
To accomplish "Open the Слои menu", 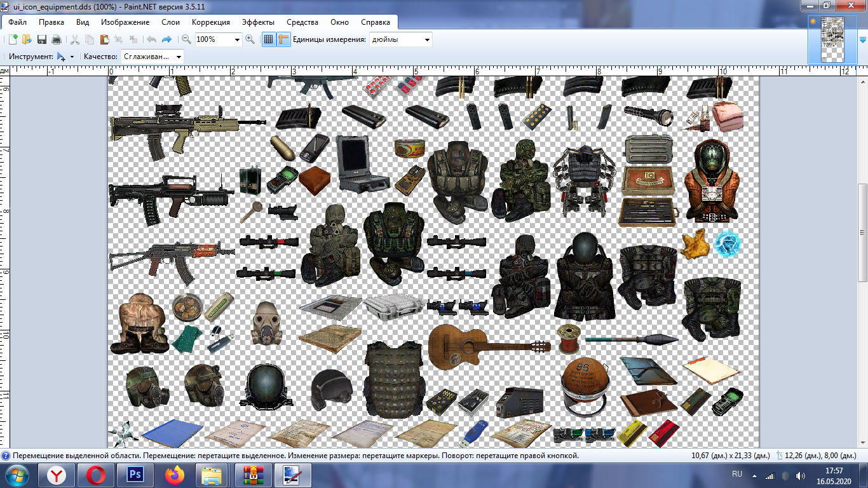I will point(170,22).
